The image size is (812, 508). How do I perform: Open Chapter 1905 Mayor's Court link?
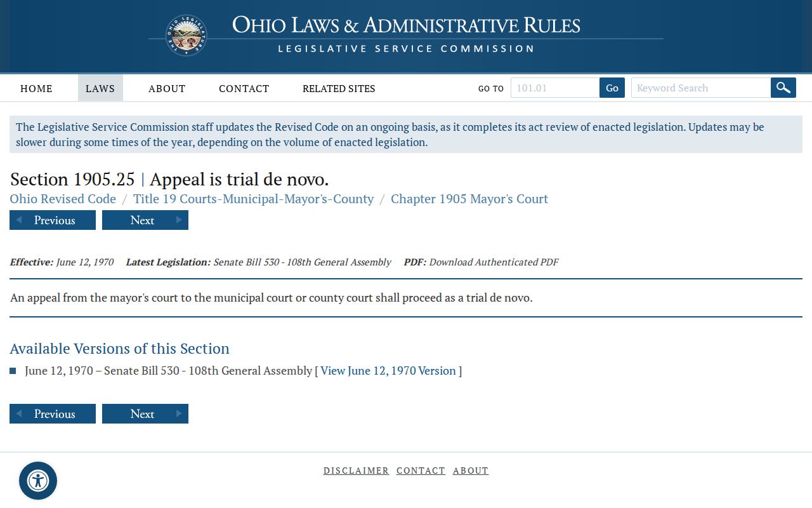(x=469, y=199)
